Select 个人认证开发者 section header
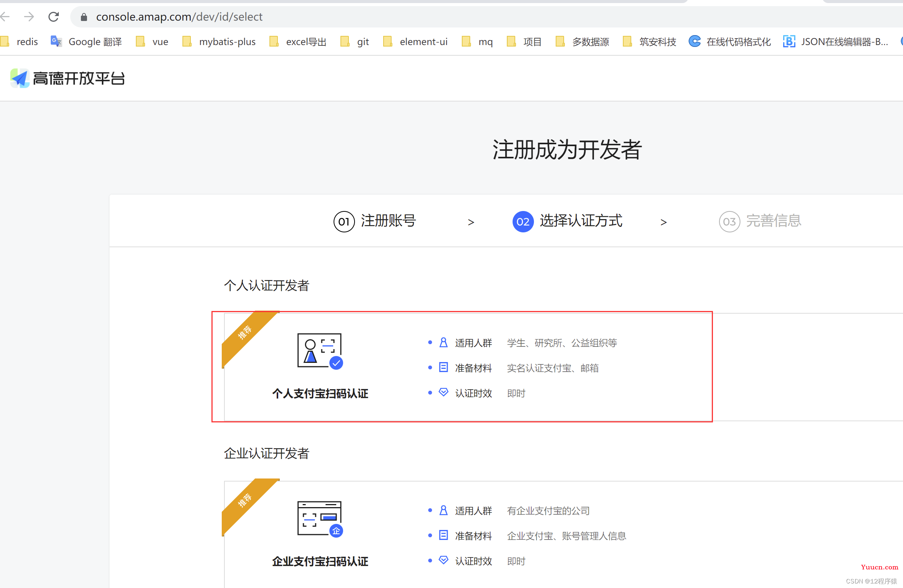The height and width of the screenshot is (588, 903). tap(263, 285)
